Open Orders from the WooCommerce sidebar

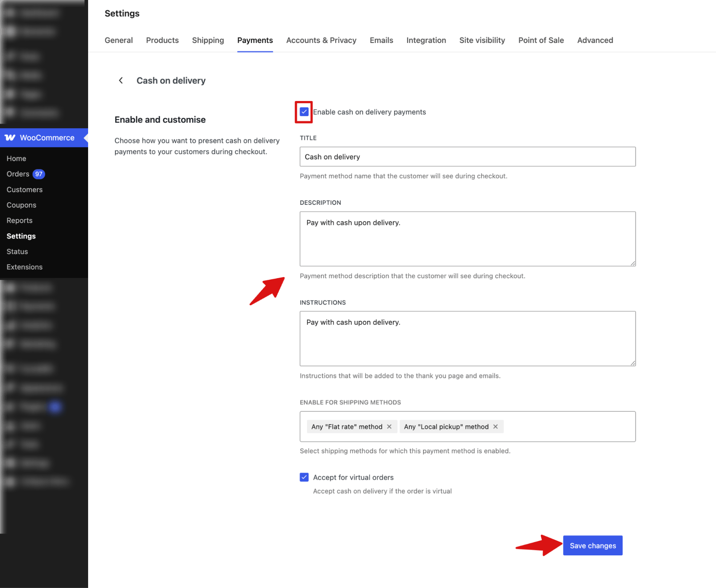click(18, 174)
